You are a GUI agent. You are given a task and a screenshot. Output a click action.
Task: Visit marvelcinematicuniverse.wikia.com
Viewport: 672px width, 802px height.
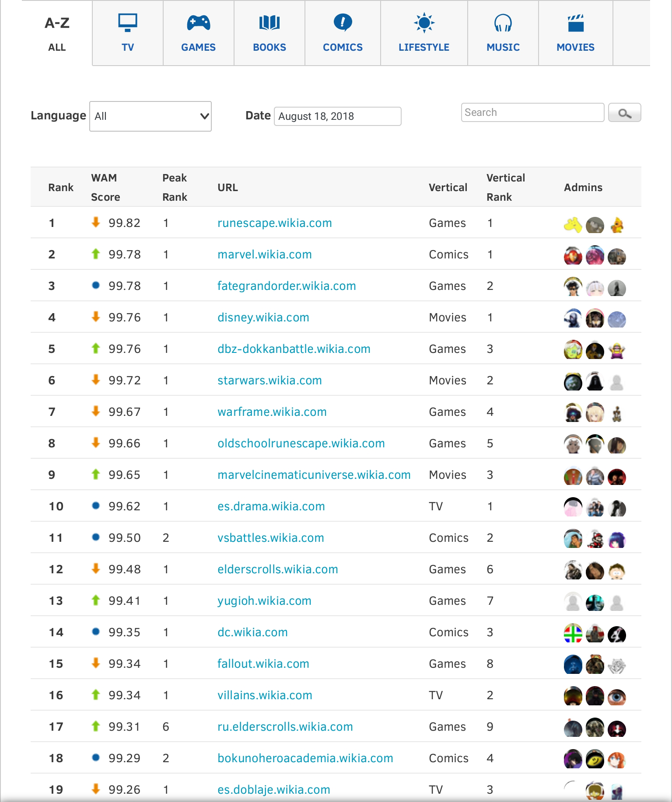click(x=314, y=475)
